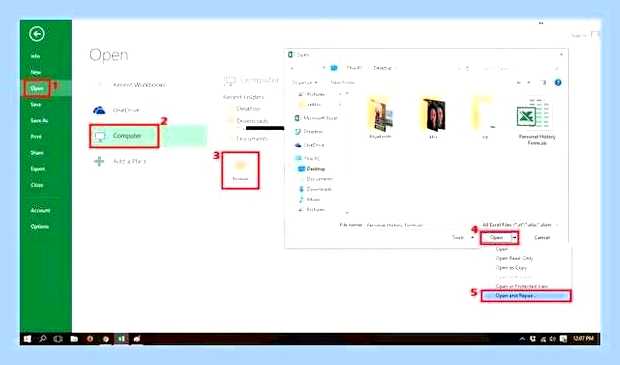Open File Explorer from the taskbar
This screenshot has width=620, height=365.
pyautogui.click(x=74, y=339)
